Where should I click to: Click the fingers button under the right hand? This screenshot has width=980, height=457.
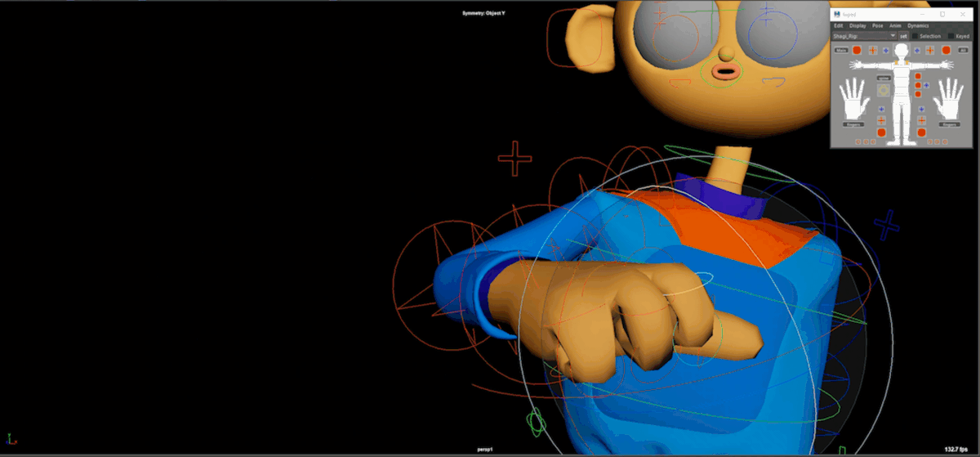coord(949,124)
